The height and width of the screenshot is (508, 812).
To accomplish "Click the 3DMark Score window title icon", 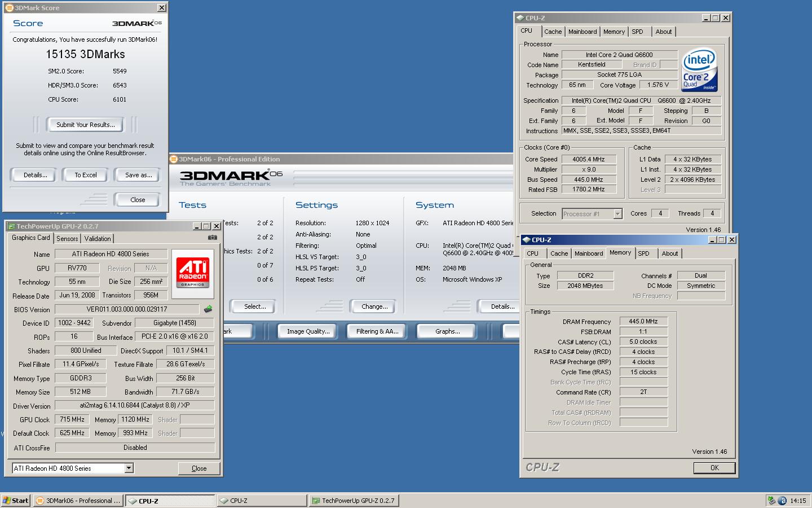I will click(9, 8).
